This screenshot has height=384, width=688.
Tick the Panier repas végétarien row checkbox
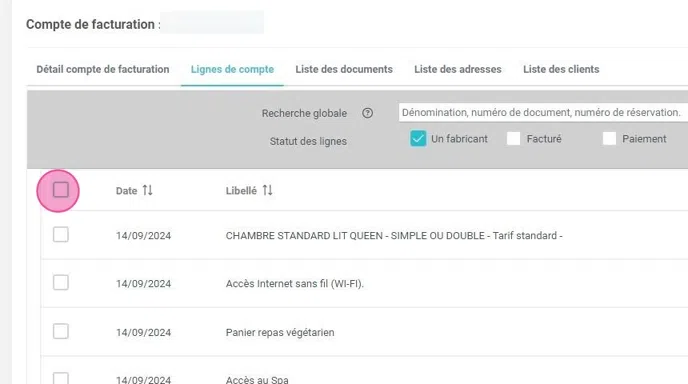61,331
